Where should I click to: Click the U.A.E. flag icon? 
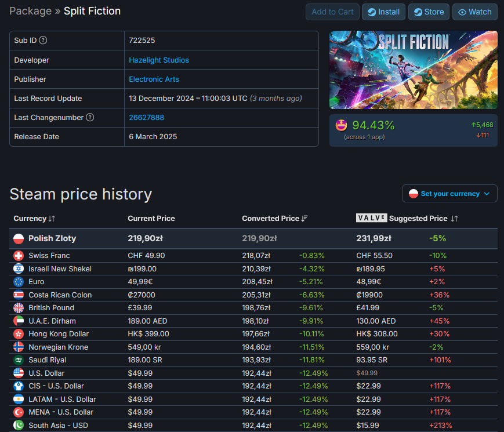click(19, 321)
